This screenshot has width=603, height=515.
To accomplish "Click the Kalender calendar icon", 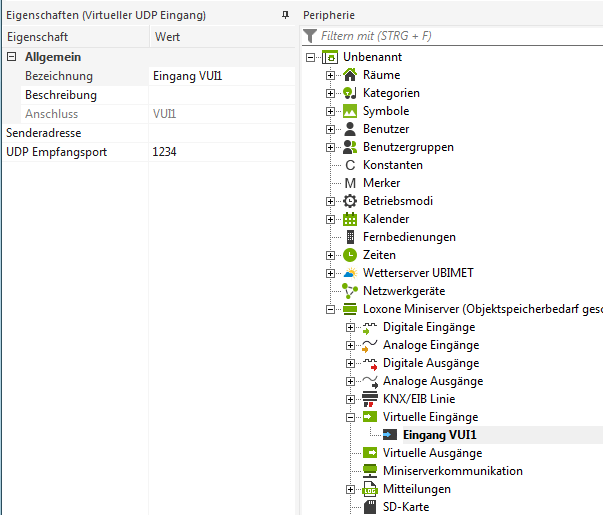I will click(350, 219).
